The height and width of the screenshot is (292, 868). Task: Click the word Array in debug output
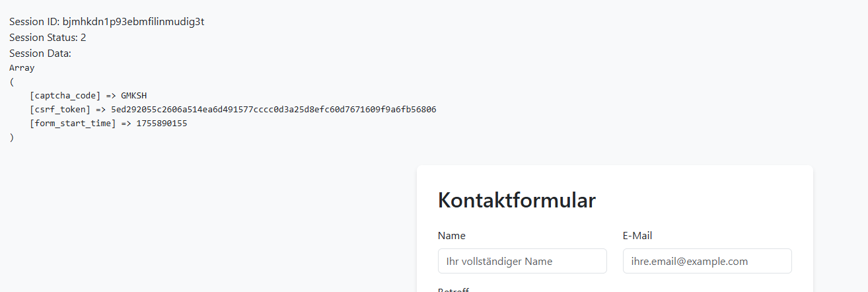[x=22, y=67]
